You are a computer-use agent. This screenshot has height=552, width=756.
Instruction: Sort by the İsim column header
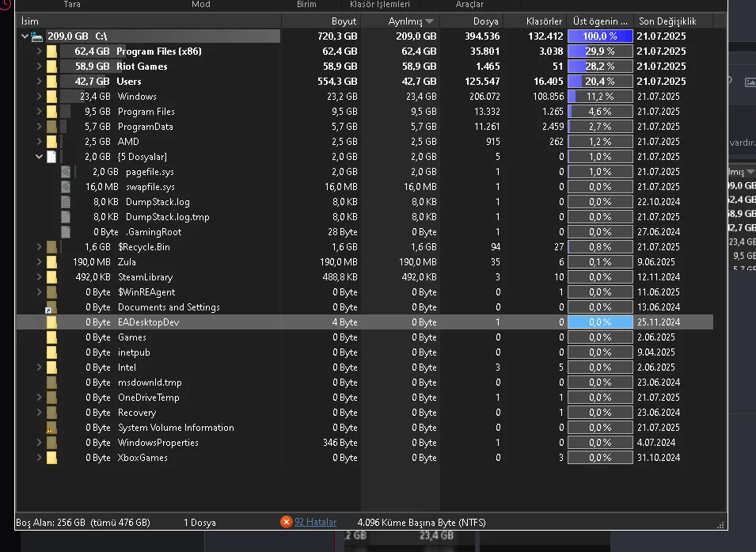click(149, 21)
